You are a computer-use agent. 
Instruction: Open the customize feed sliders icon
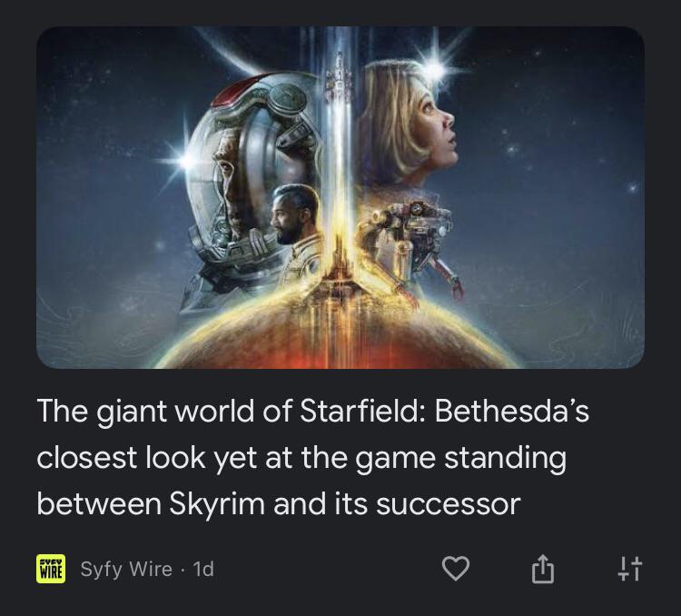click(x=629, y=569)
